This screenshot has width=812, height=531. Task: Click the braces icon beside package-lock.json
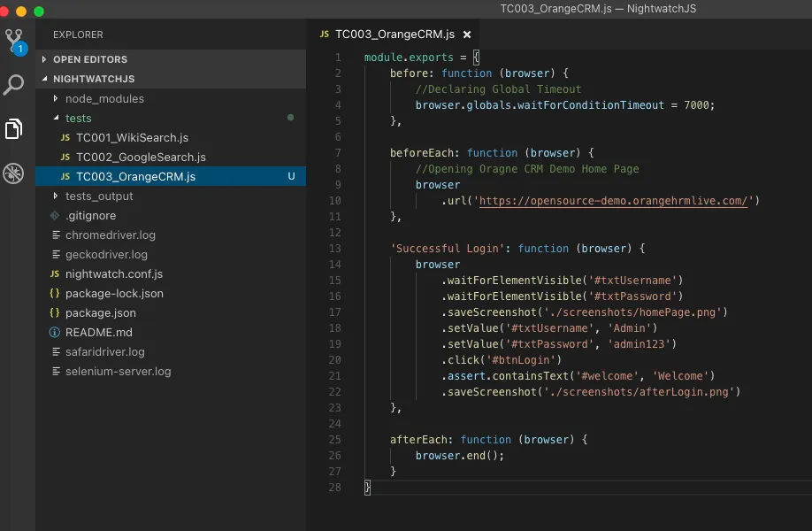pos(54,293)
